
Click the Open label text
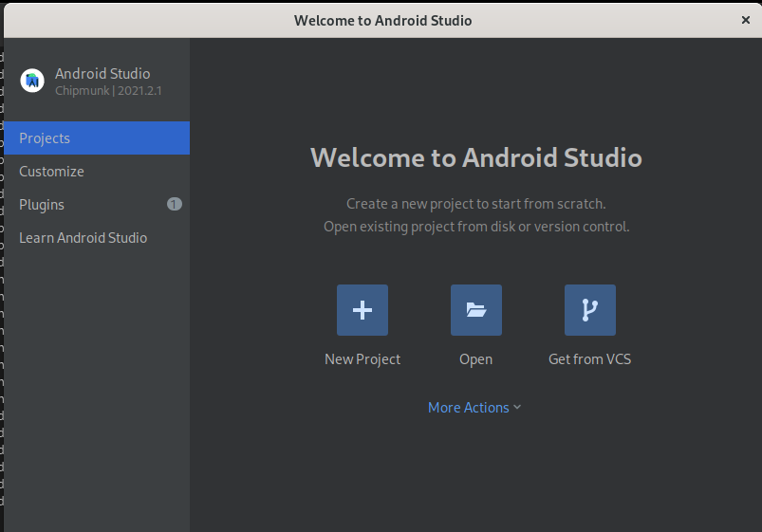[x=475, y=359]
